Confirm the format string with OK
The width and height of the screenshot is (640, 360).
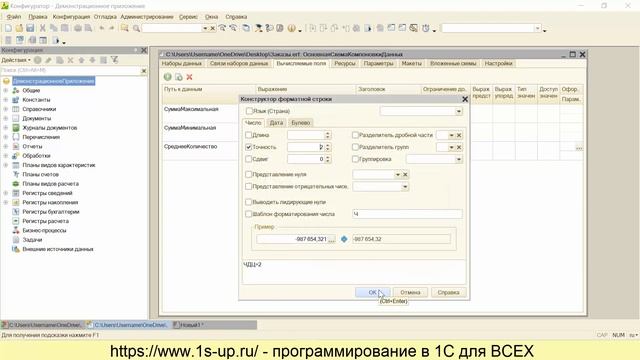(x=372, y=292)
